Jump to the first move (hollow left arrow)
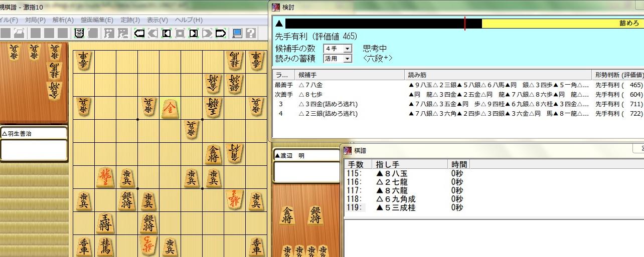 [x=140, y=33]
